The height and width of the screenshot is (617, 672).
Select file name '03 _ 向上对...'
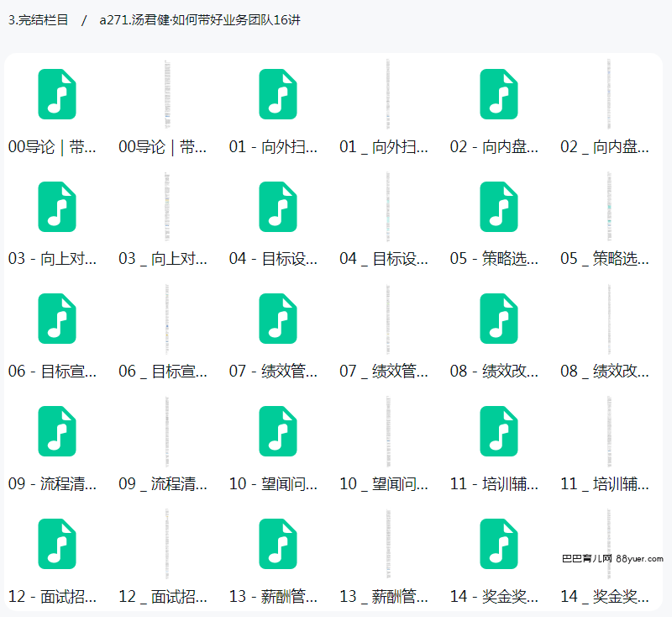click(x=163, y=259)
